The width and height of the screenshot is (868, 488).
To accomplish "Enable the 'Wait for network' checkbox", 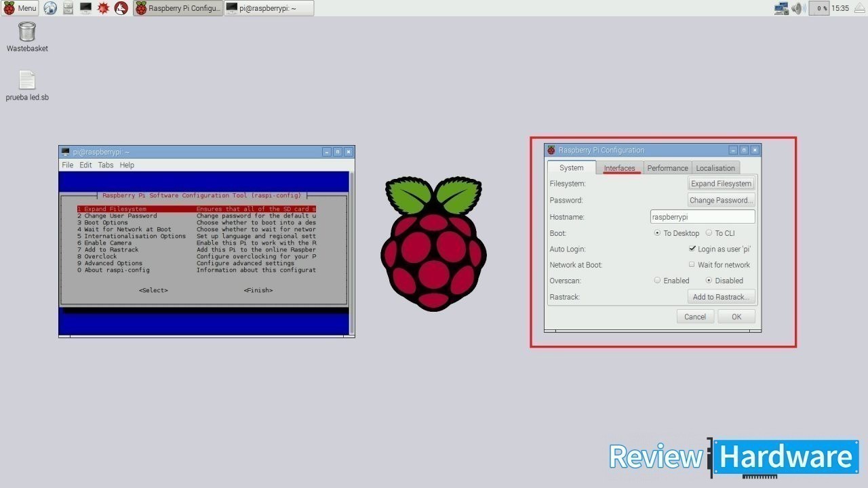I will click(692, 264).
